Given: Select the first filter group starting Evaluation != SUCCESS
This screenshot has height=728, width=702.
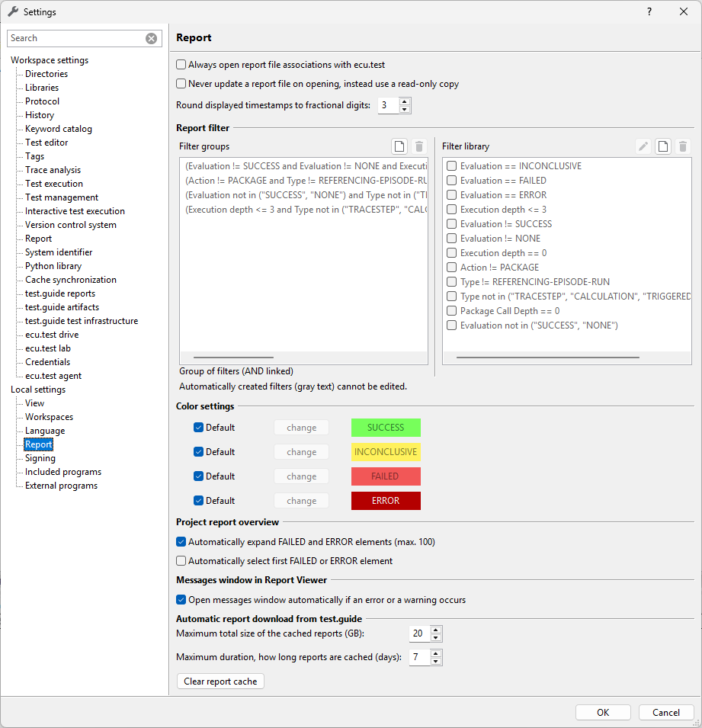Looking at the screenshot, I should (x=303, y=165).
